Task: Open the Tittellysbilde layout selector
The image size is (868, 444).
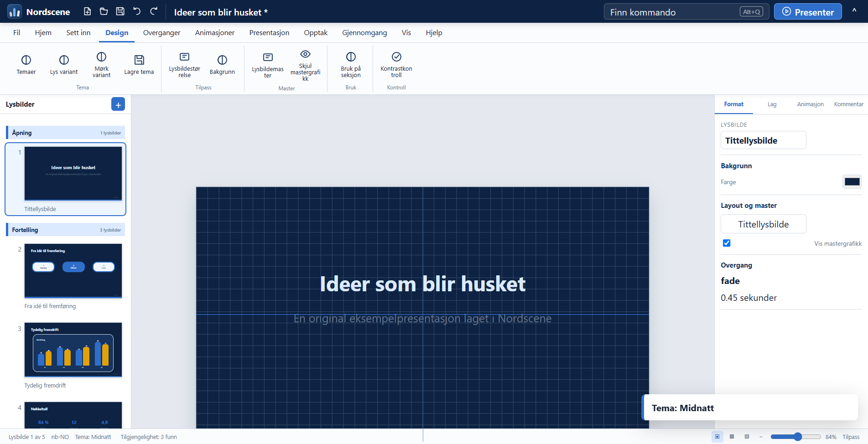Action: point(763,224)
